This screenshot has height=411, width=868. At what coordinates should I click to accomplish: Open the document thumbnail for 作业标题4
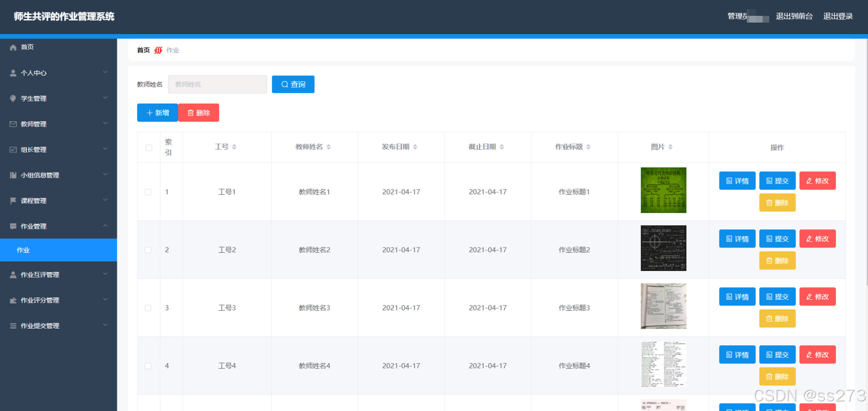pos(663,364)
